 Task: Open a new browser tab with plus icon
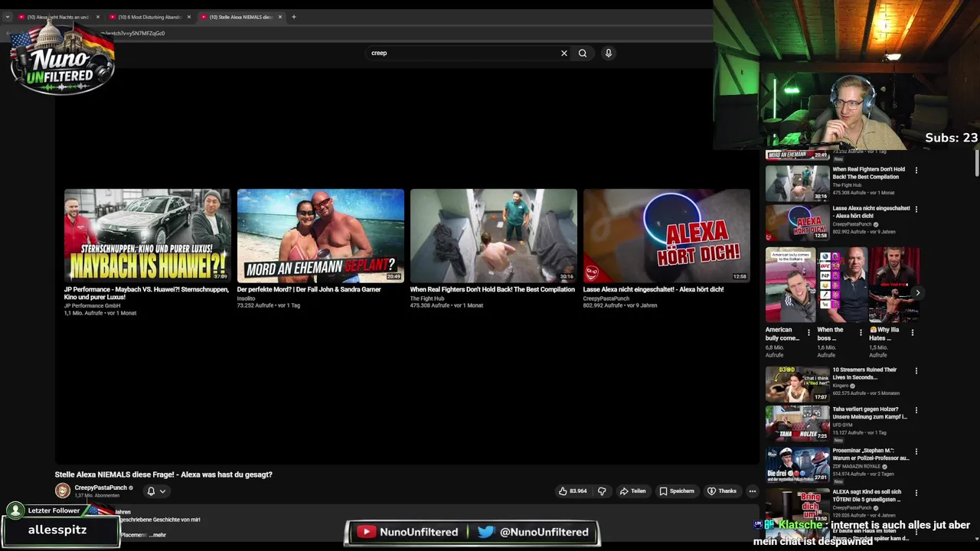(x=293, y=17)
